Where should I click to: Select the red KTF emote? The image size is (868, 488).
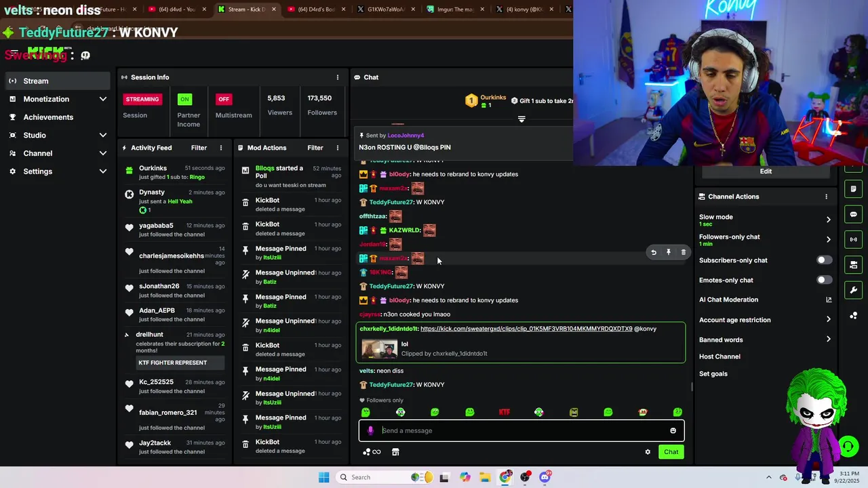tap(504, 412)
